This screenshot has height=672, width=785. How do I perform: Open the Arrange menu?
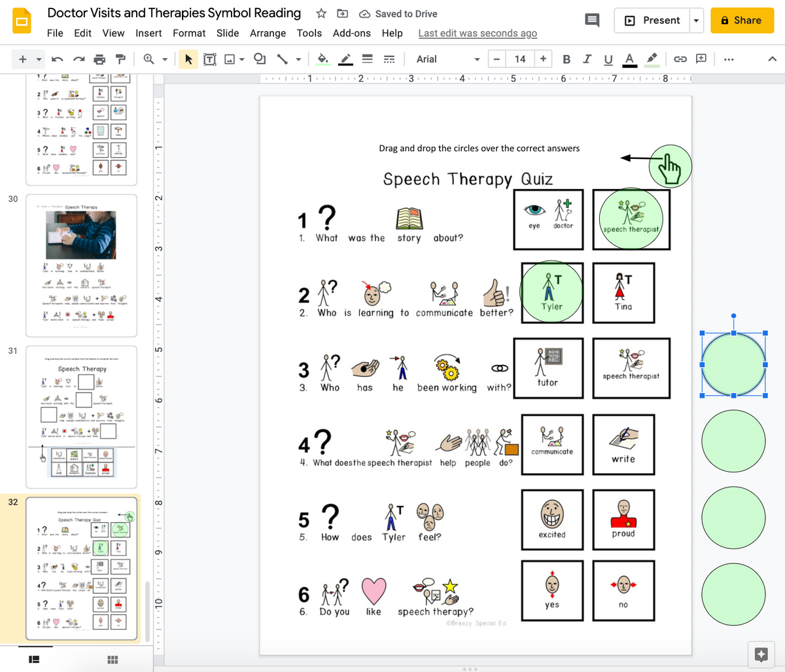tap(268, 33)
